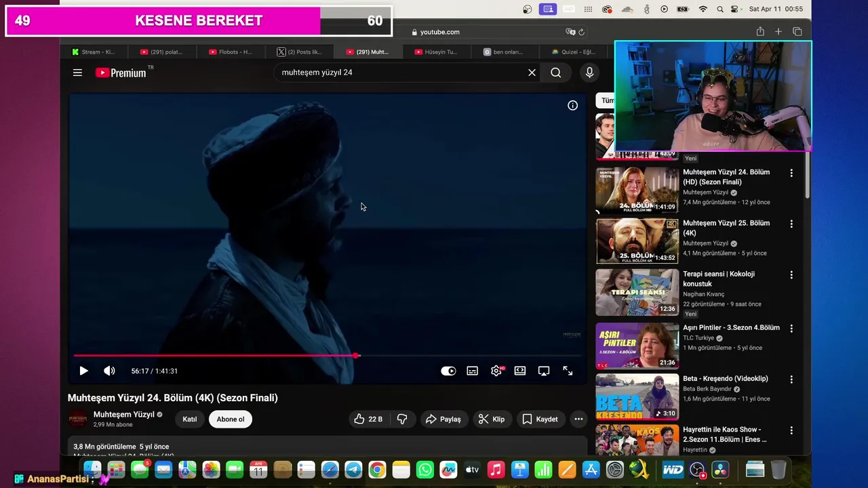Clear the search query with X
Viewport: 868px width, 488px height.
(532, 73)
